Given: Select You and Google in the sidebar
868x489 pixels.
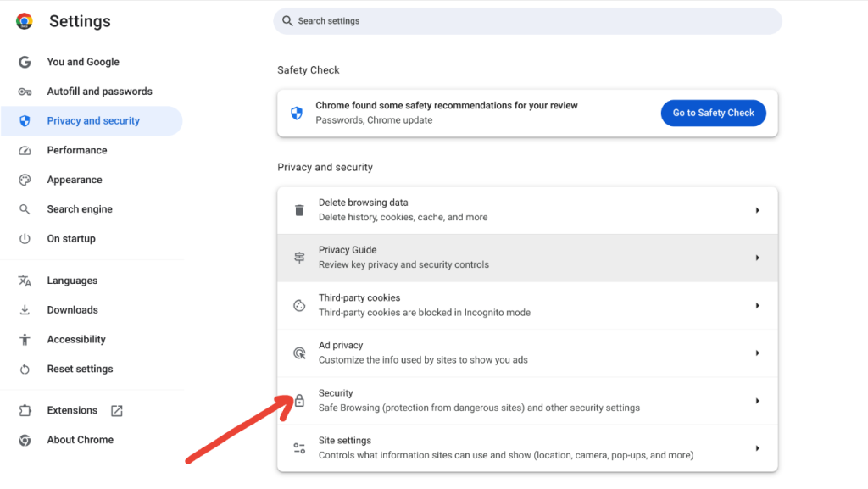Looking at the screenshot, I should [84, 61].
